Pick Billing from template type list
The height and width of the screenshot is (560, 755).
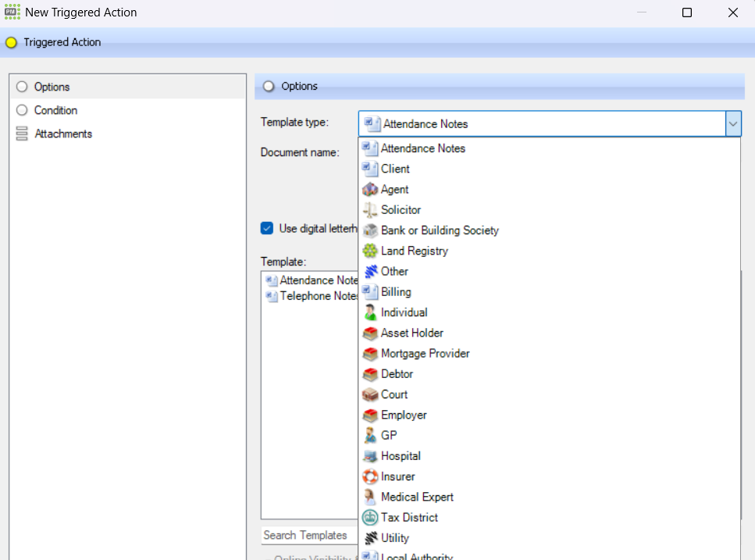point(396,292)
